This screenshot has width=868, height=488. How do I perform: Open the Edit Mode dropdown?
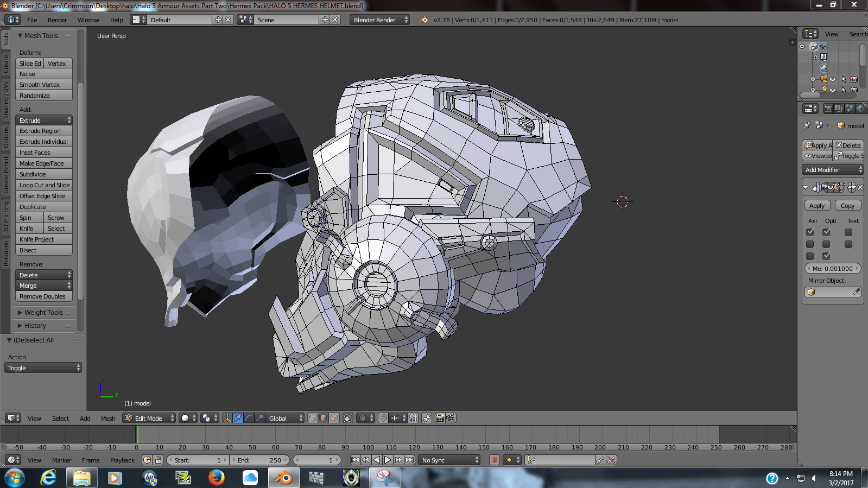149,418
